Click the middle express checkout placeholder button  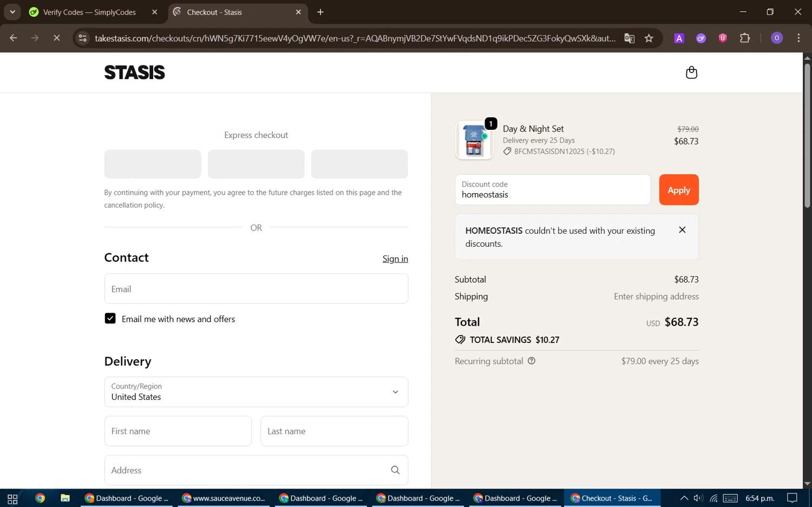pyautogui.click(x=256, y=164)
